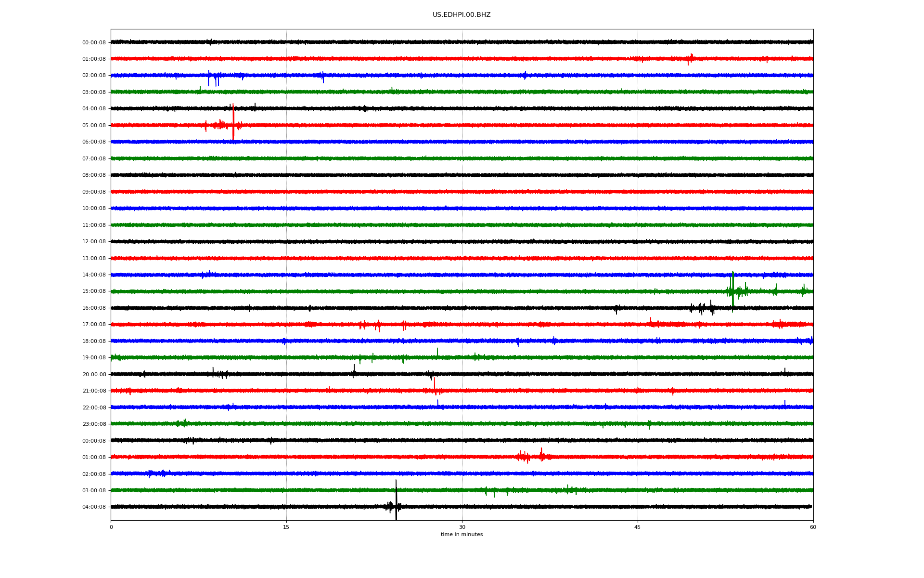
Task: Click the 07:00:08 trace time label
Action: pyautogui.click(x=94, y=159)
